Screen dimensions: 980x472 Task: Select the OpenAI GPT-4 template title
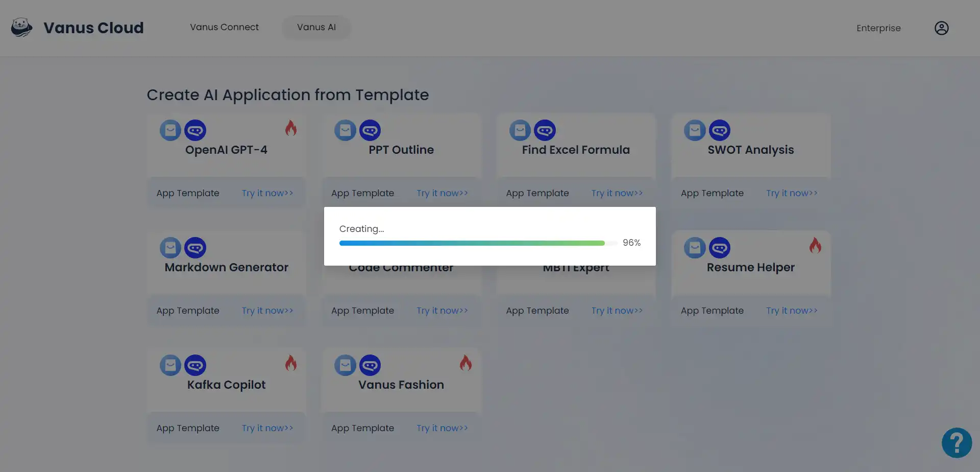click(226, 150)
